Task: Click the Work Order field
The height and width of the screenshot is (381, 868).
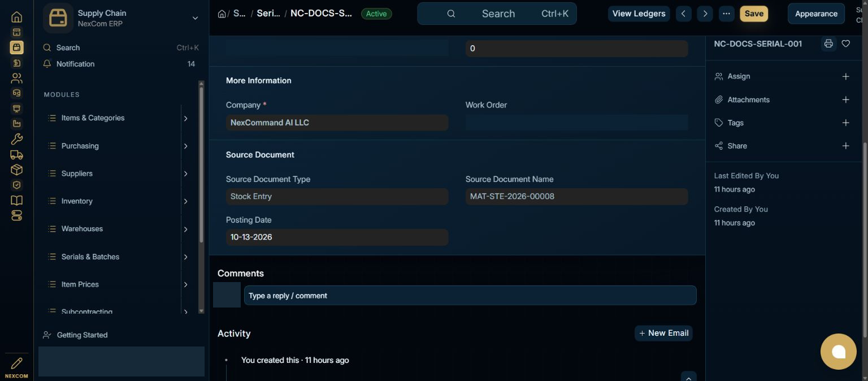Action: (576, 122)
